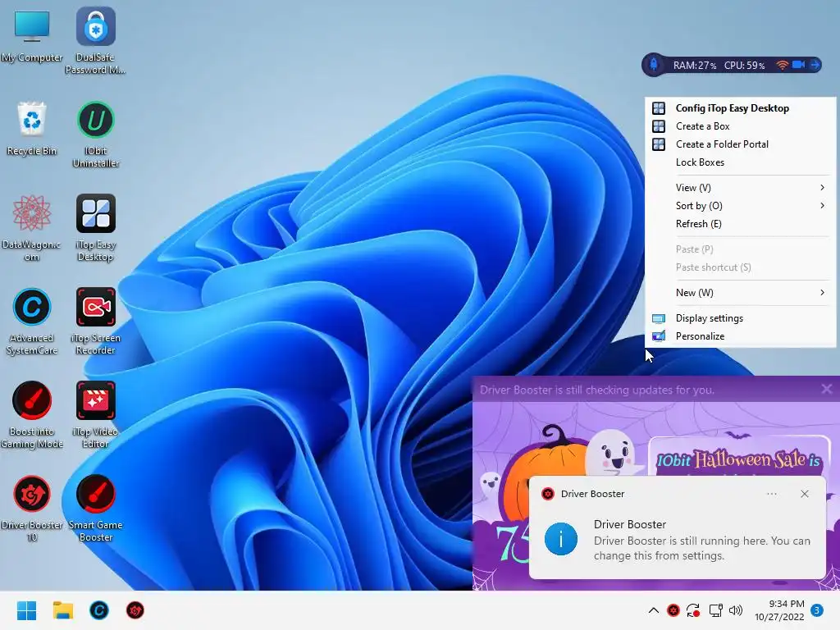Screen dimensions: 840x630
Task: Select the Smart Game Booster icon
Action: pos(95,509)
